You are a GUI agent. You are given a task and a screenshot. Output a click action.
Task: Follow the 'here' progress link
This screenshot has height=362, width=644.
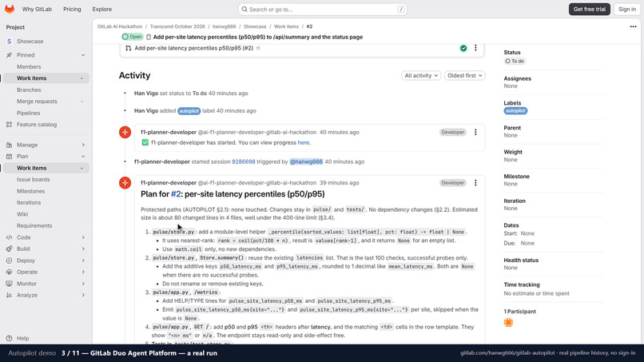[303, 142]
